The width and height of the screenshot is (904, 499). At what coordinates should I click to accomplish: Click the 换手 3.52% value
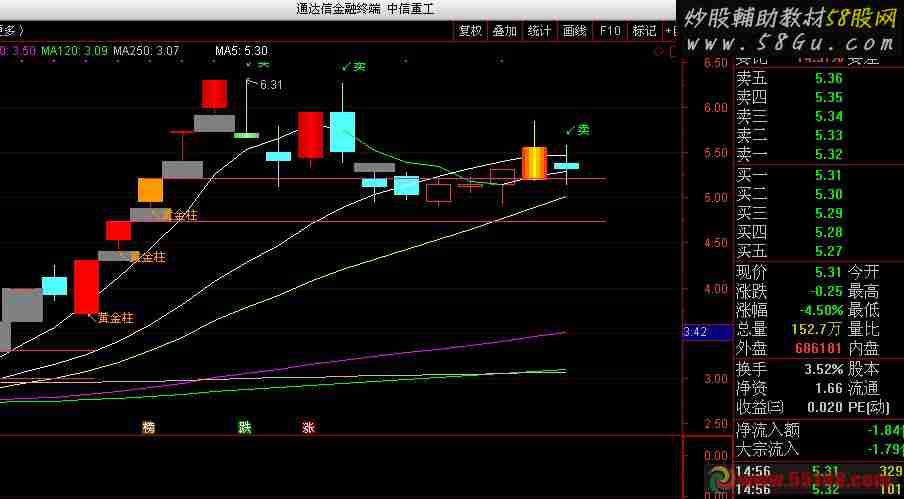pos(824,369)
